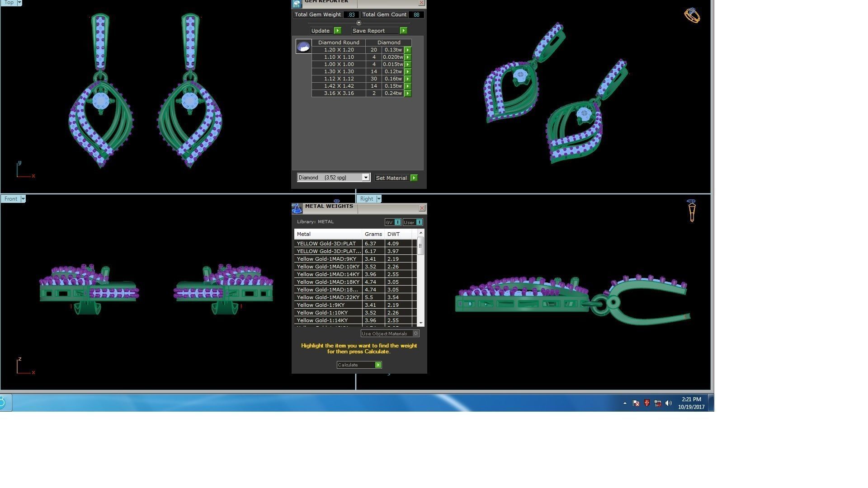Toggle the GV library switch
The image size is (868, 488).
coord(397,222)
